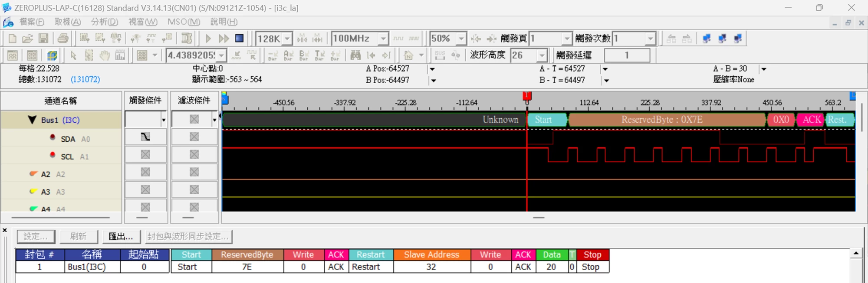The width and height of the screenshot is (868, 283).
Task: Open the 取樣(A) menu
Action: pyautogui.click(x=68, y=22)
